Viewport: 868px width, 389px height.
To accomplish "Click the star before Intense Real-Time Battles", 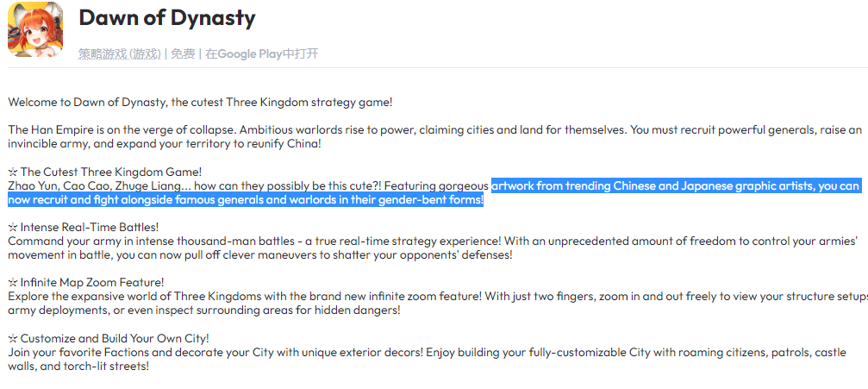I will [x=12, y=227].
